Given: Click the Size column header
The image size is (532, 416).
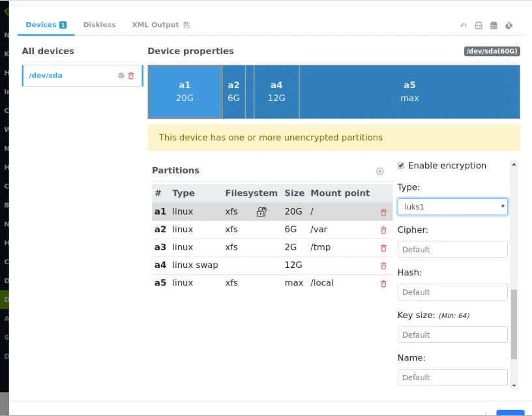Looking at the screenshot, I should (294, 193).
